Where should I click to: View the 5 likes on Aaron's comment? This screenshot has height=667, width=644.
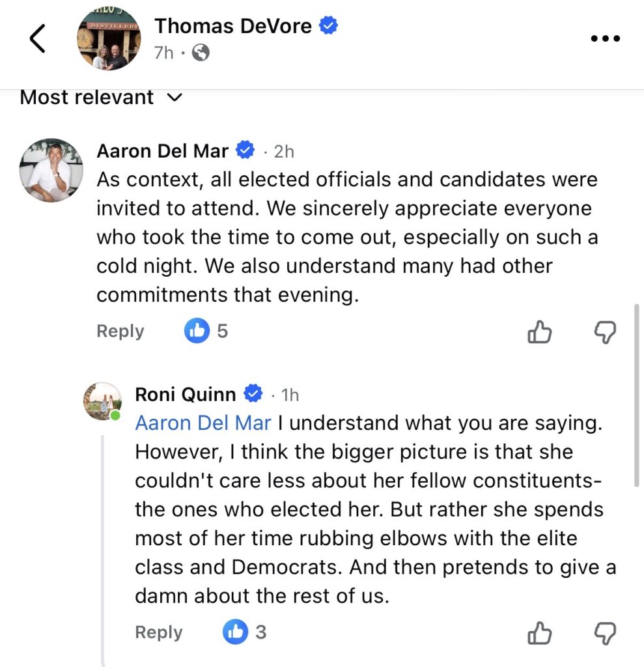206,332
